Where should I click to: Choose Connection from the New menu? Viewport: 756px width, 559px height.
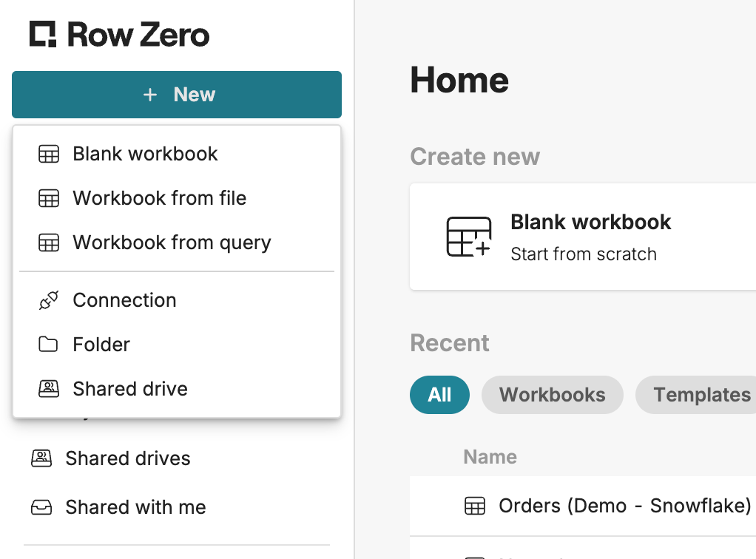pos(177,300)
